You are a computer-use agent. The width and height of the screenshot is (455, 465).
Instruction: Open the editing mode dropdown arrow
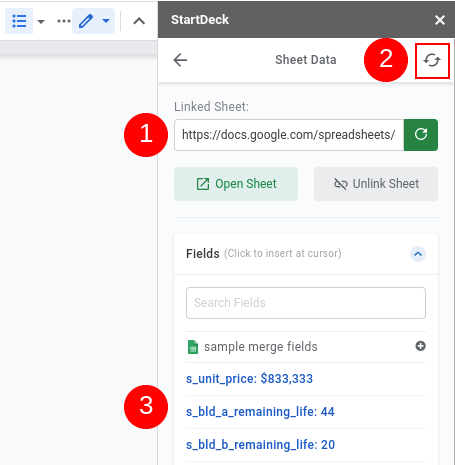click(106, 21)
